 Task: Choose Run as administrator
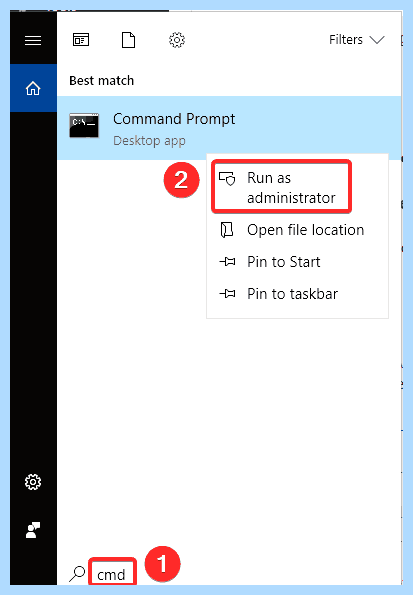[x=281, y=186]
